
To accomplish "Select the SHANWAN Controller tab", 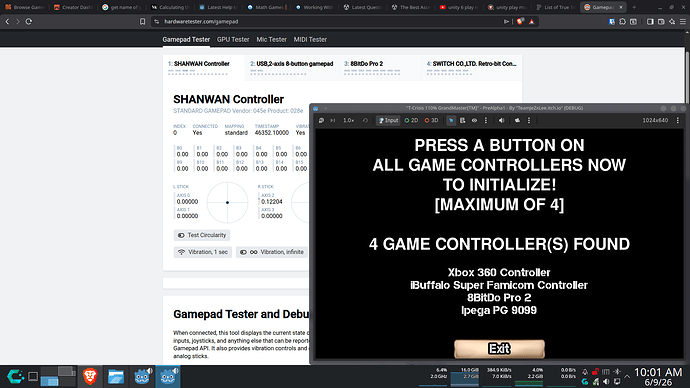I will pyautogui.click(x=203, y=67).
